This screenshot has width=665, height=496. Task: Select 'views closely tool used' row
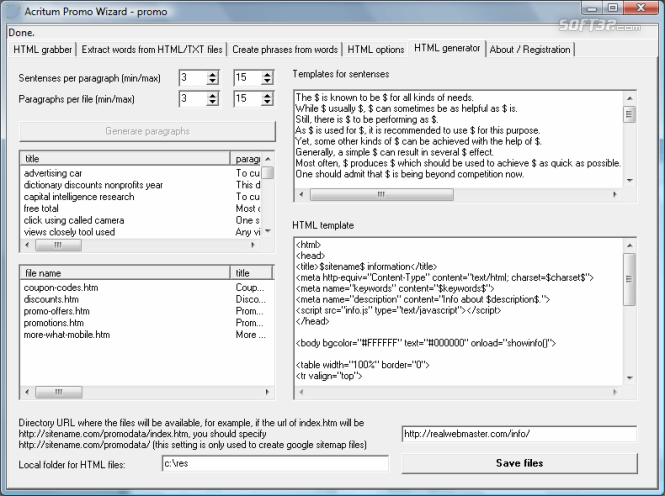pyautogui.click(x=140, y=232)
